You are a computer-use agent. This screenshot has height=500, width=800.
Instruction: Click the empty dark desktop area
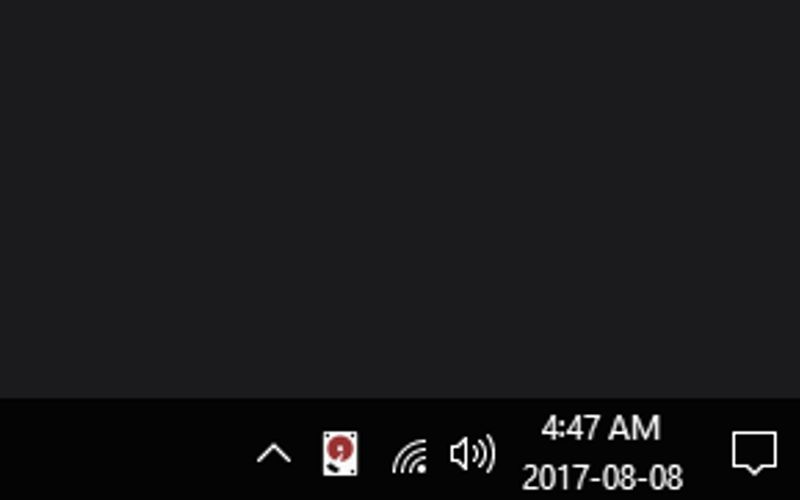point(400,199)
